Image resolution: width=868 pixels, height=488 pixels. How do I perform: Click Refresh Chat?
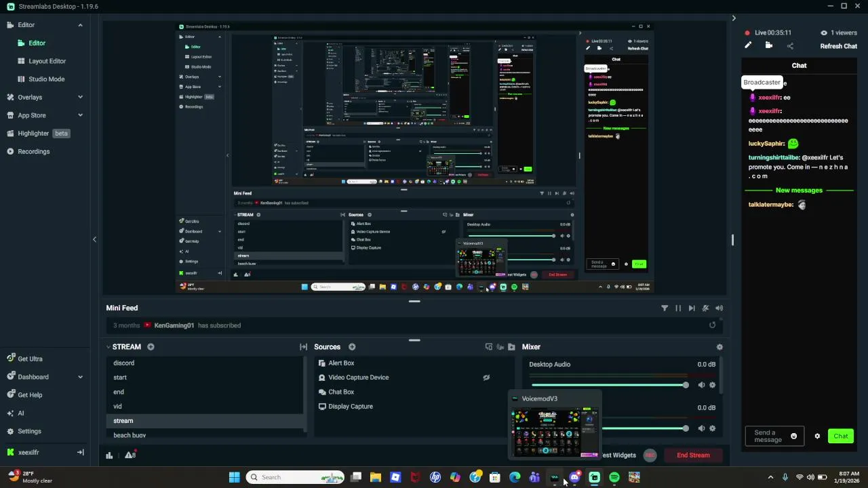click(x=839, y=46)
